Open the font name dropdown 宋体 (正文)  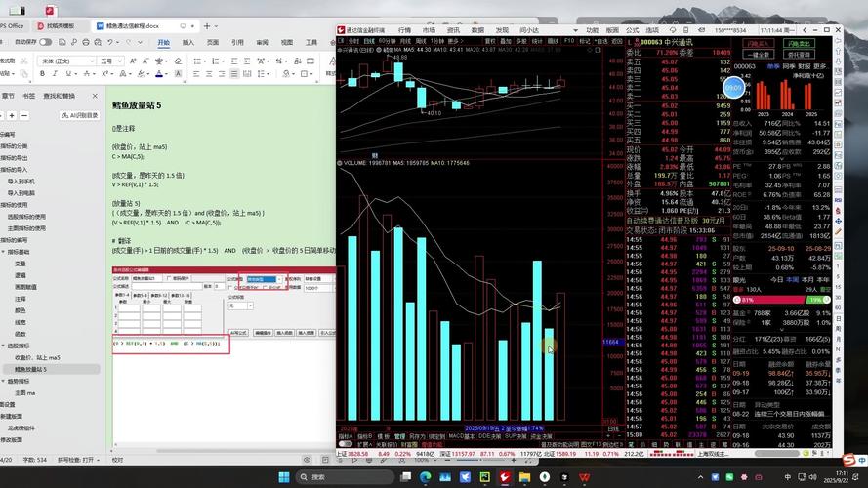point(65,61)
